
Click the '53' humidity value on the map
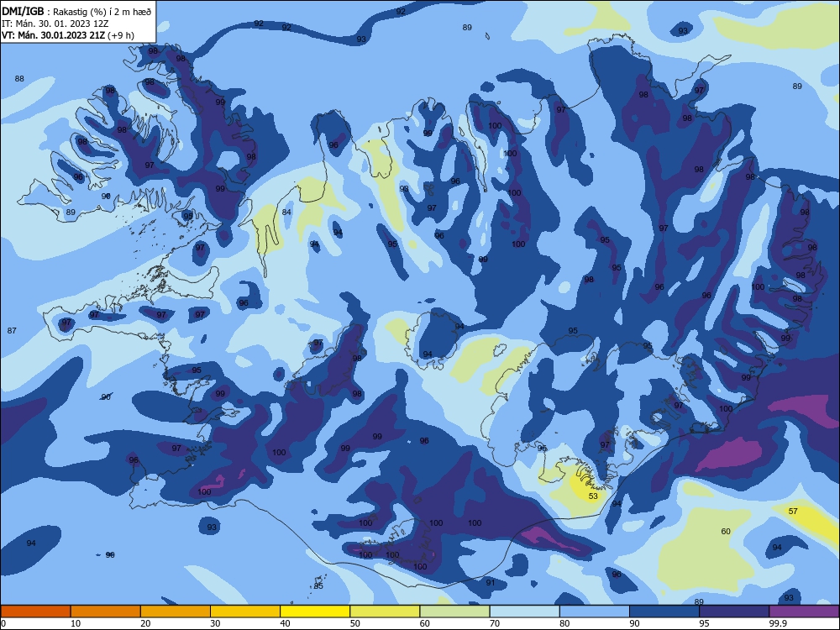[x=593, y=496]
